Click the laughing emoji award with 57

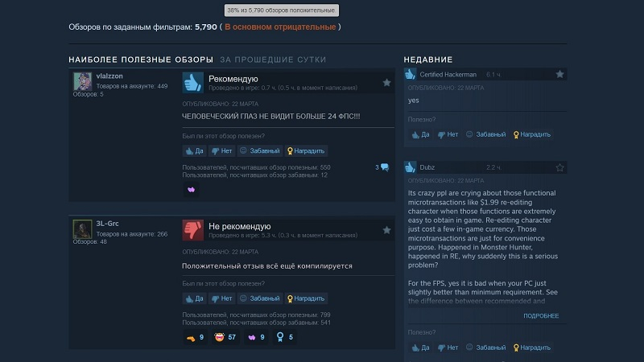pyautogui.click(x=225, y=337)
